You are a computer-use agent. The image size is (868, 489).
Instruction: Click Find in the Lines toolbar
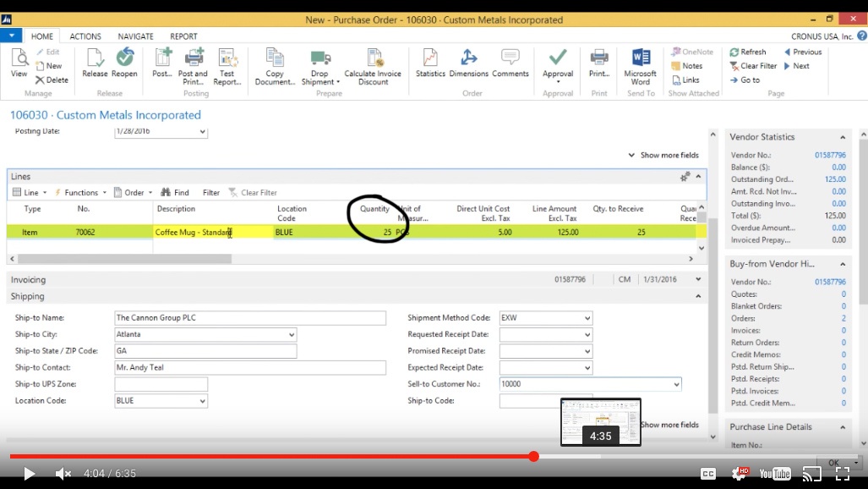click(x=175, y=192)
